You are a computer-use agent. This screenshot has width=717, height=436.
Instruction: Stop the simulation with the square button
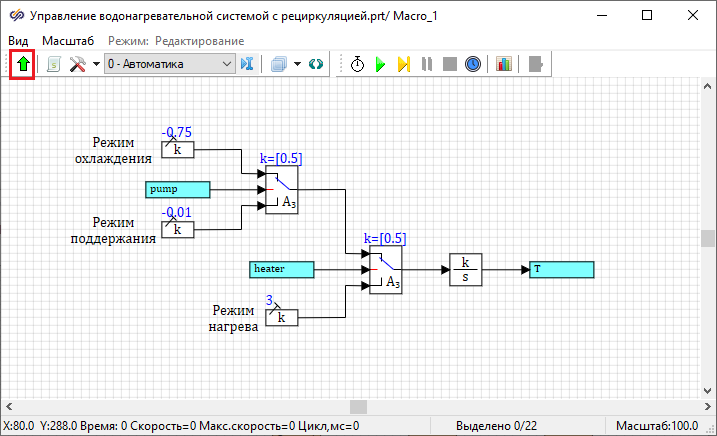450,64
